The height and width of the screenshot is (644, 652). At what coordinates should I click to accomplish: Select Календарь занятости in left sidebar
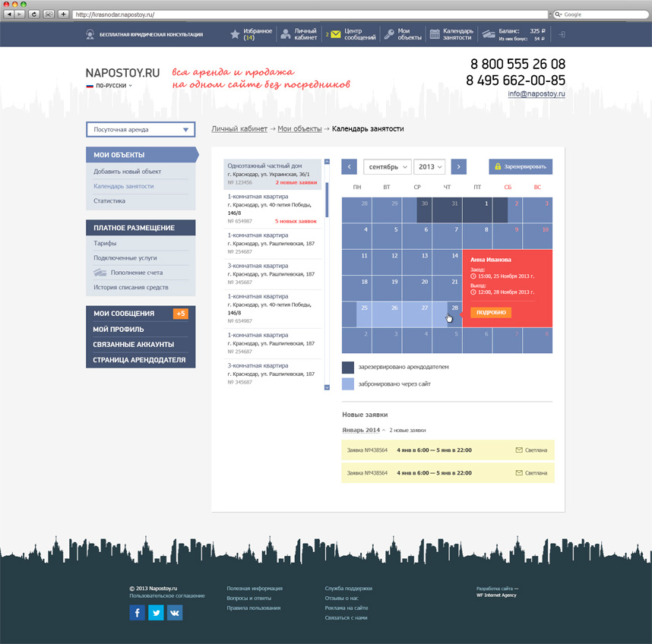(x=124, y=186)
